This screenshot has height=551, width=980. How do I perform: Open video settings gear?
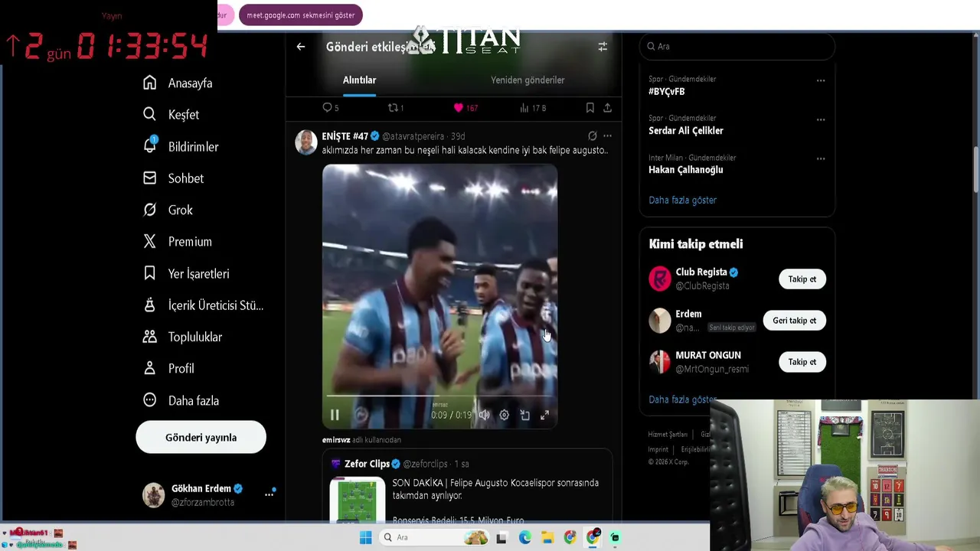(x=504, y=415)
